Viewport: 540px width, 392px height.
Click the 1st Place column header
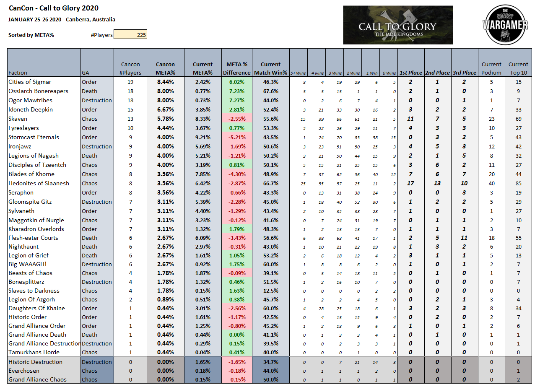410,73
